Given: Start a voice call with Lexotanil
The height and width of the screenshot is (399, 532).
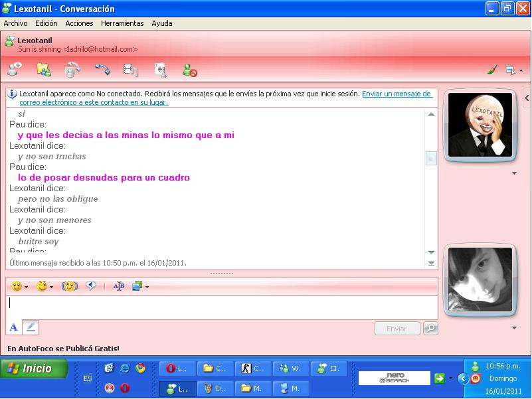Looking at the screenshot, I should [x=102, y=68].
